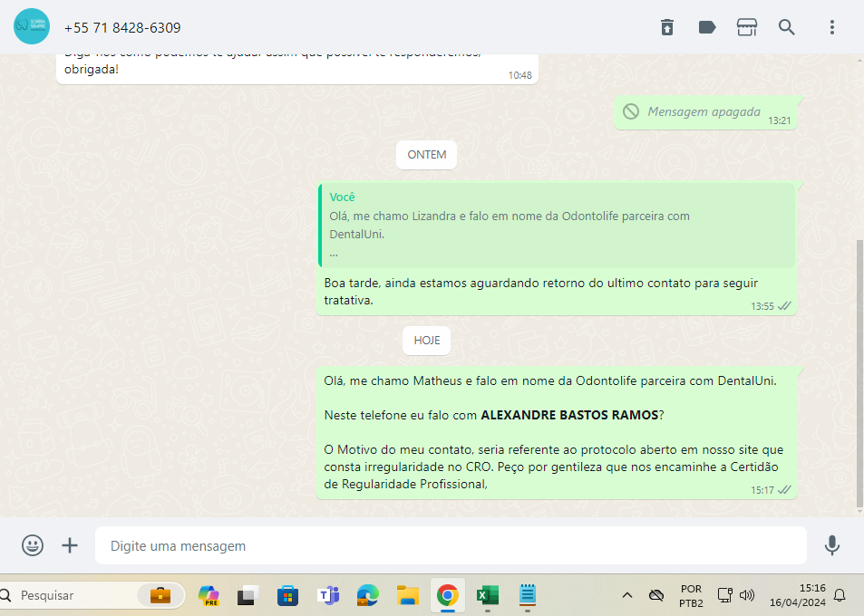Open the contact's profile picture
864x616 pixels.
coord(32,26)
